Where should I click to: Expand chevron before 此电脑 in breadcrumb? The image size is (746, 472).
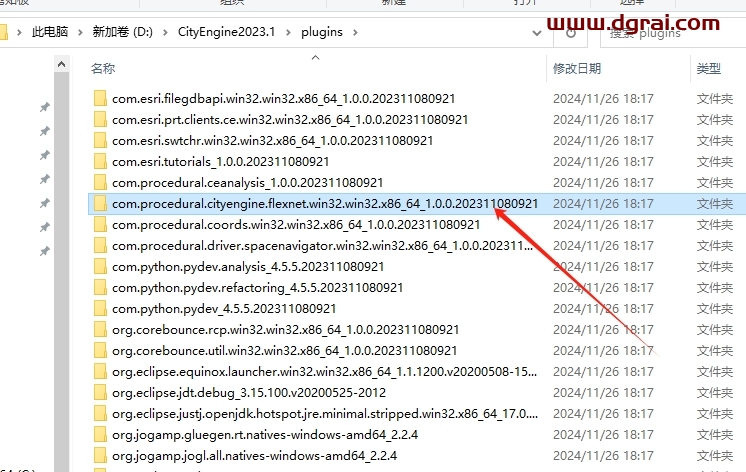[x=19, y=32]
